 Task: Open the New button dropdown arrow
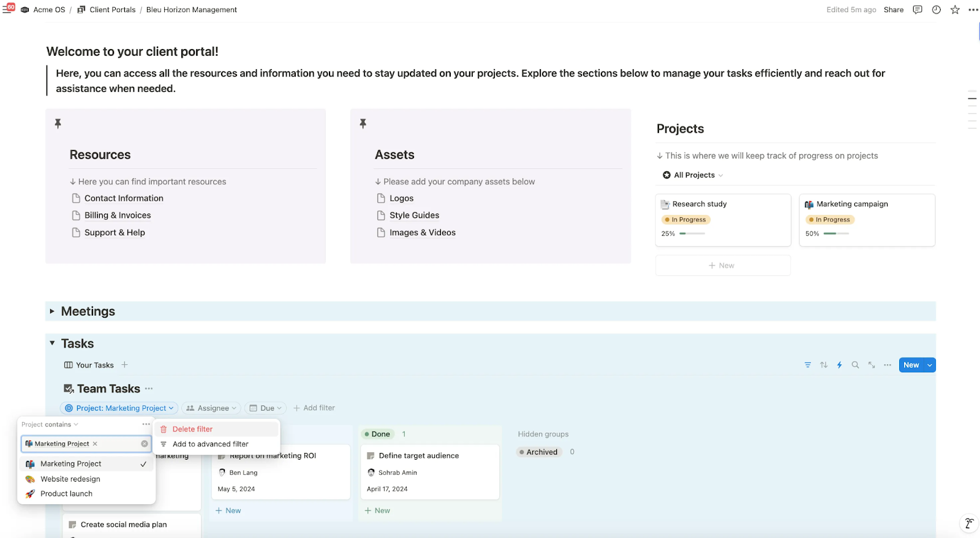(930, 365)
